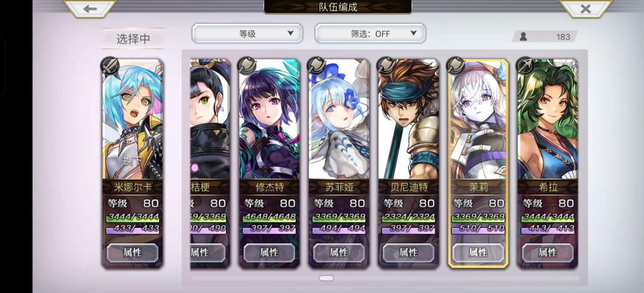Image resolution: width=644 pixels, height=293 pixels.
Task: Select 修杰特 character portrait
Action: [x=269, y=119]
